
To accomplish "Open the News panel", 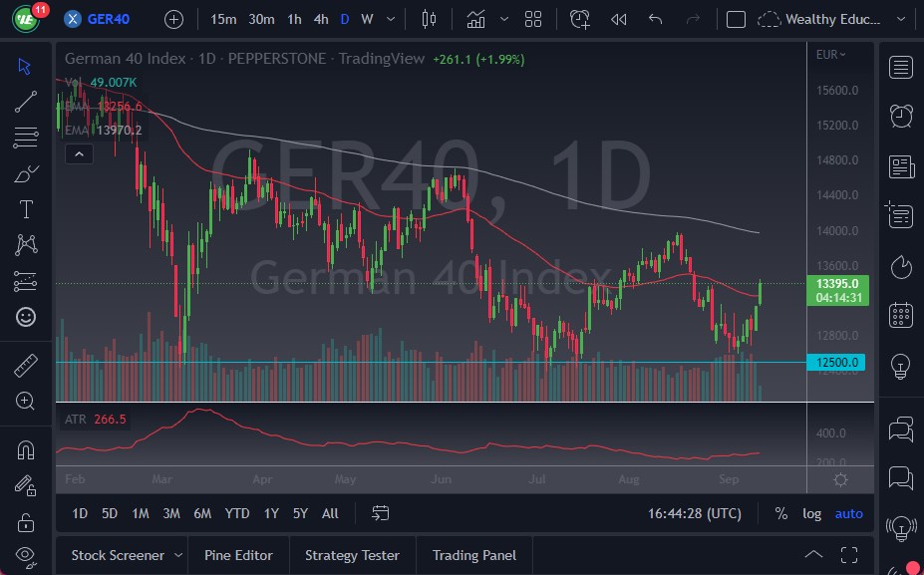I will pyautogui.click(x=900, y=165).
